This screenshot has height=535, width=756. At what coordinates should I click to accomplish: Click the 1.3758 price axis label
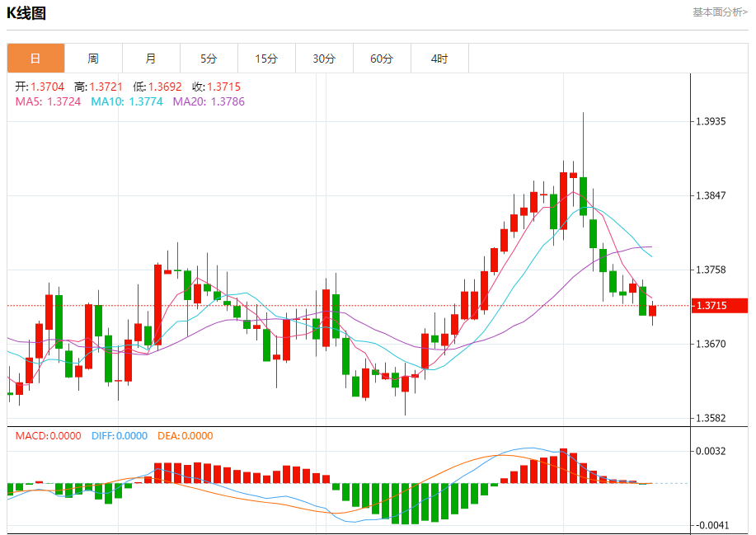(711, 270)
